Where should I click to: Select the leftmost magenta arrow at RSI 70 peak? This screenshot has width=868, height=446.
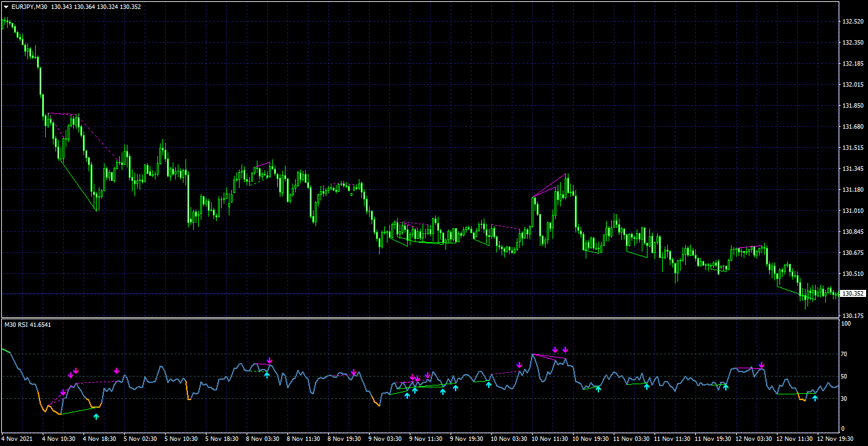pyautogui.click(x=555, y=350)
